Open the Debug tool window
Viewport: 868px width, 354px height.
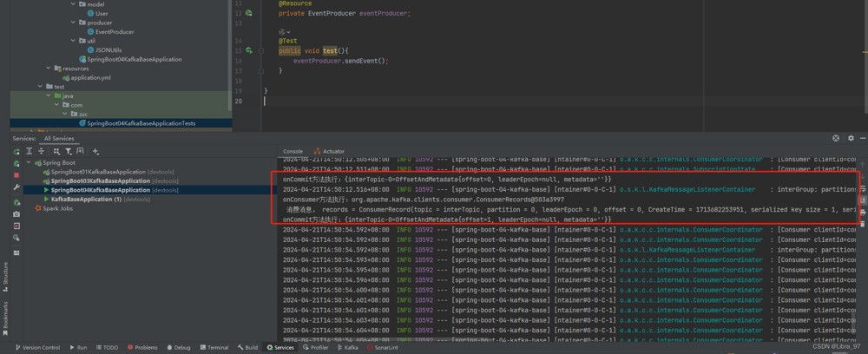(x=178, y=347)
